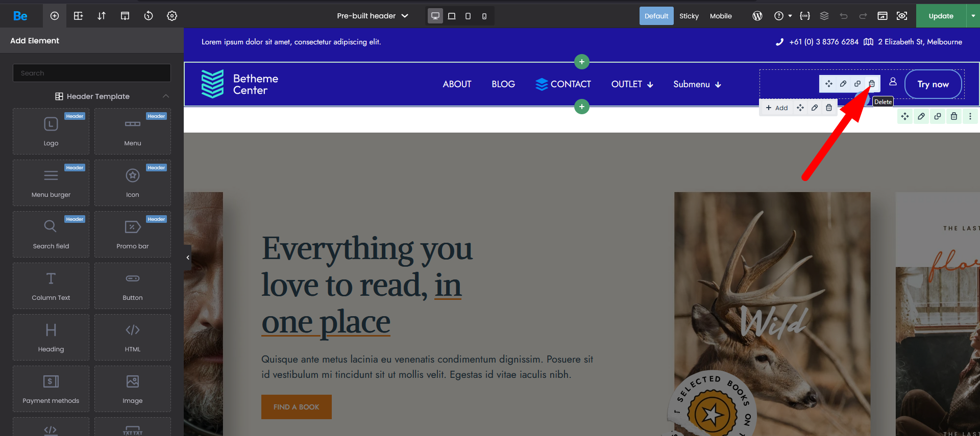The image size is (980, 436).
Task: Switch to tablet landscape viewport
Action: [452, 16]
